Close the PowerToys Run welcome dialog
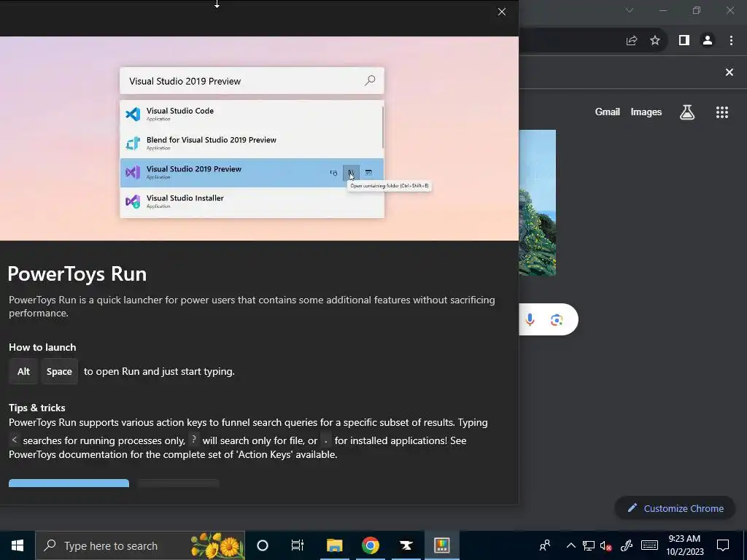Screen dimensions: 747x560 coord(502,12)
